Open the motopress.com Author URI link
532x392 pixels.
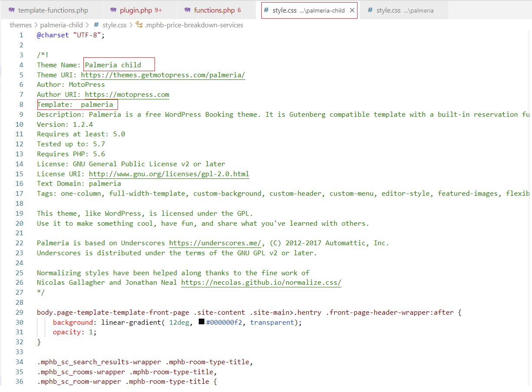click(127, 95)
